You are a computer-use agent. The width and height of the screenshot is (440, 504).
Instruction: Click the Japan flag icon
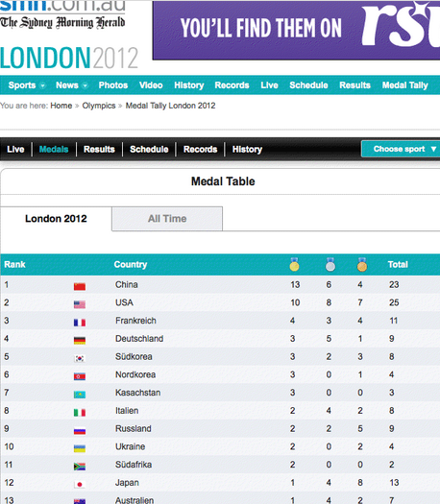80,484
